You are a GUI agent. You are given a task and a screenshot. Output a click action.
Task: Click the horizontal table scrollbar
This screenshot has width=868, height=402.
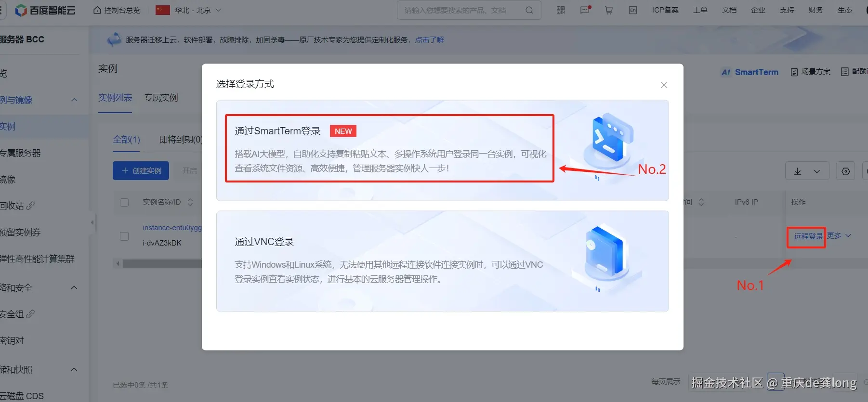tap(162, 264)
